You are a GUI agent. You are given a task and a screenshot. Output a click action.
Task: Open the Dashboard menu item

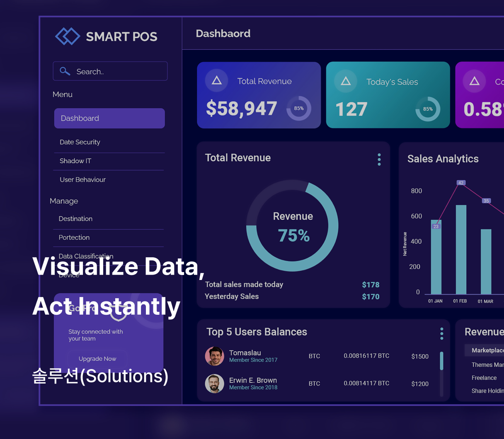click(109, 118)
